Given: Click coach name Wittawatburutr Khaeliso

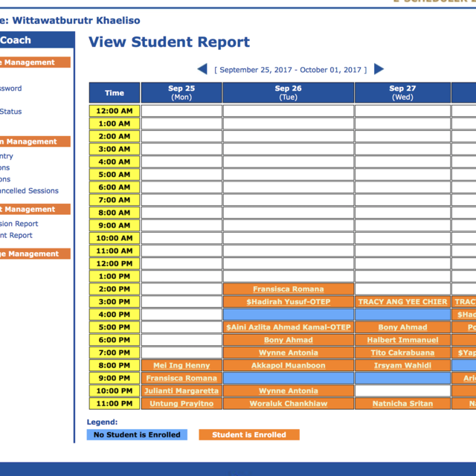Looking at the screenshot, I should coord(76,21).
